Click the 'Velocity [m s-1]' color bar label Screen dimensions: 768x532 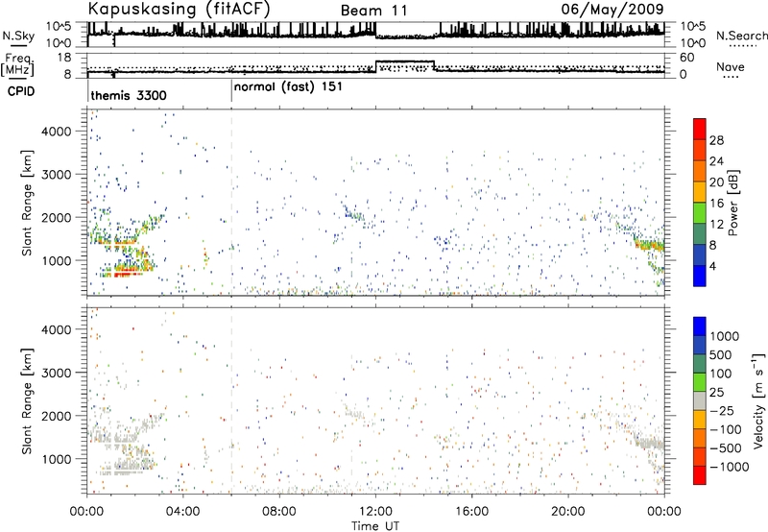click(758, 400)
